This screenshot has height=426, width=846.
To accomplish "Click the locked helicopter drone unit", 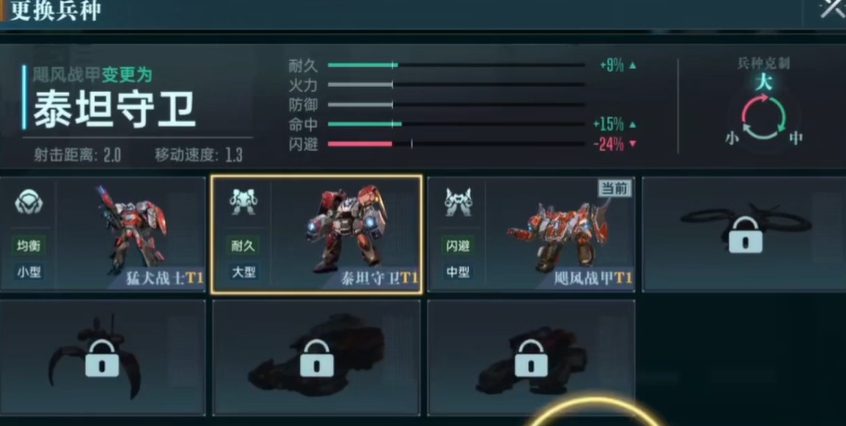I will [745, 234].
